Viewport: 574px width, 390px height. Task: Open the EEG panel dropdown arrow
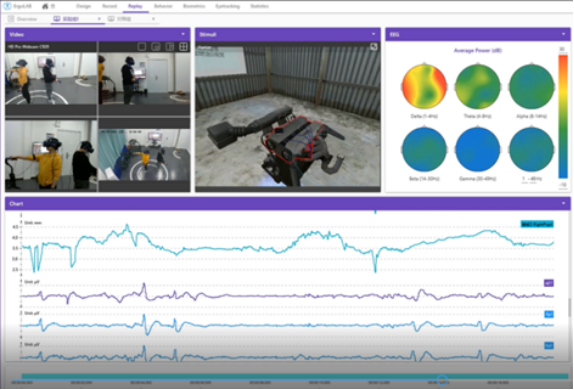click(563, 34)
